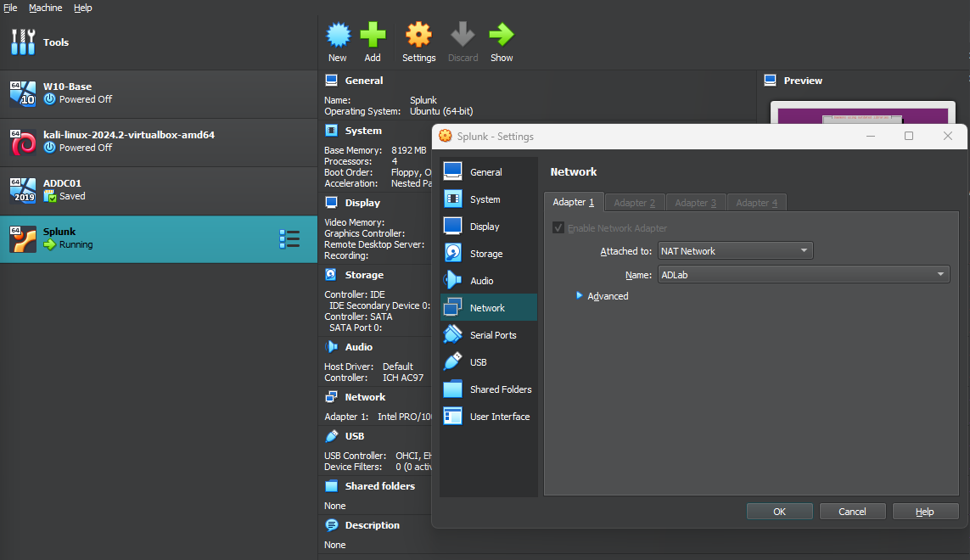Maximize the Splunk Settings window
This screenshot has height=560, width=970.
[x=909, y=136]
